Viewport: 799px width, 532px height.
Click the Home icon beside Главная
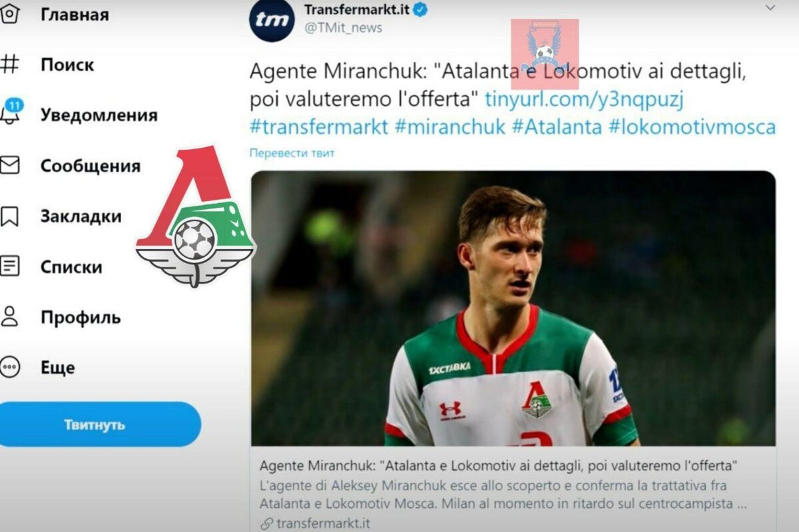click(9, 13)
